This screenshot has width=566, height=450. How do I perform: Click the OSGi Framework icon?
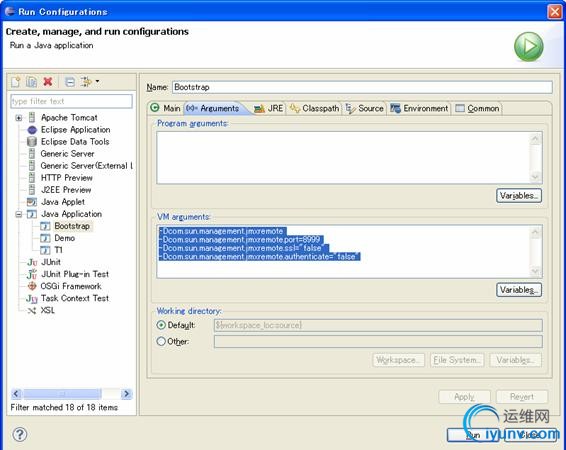[x=32, y=286]
